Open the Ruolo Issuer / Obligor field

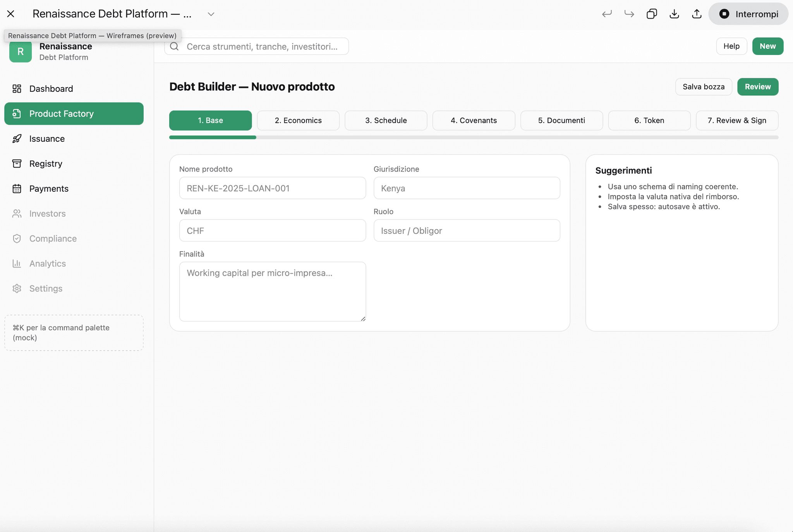click(x=467, y=231)
